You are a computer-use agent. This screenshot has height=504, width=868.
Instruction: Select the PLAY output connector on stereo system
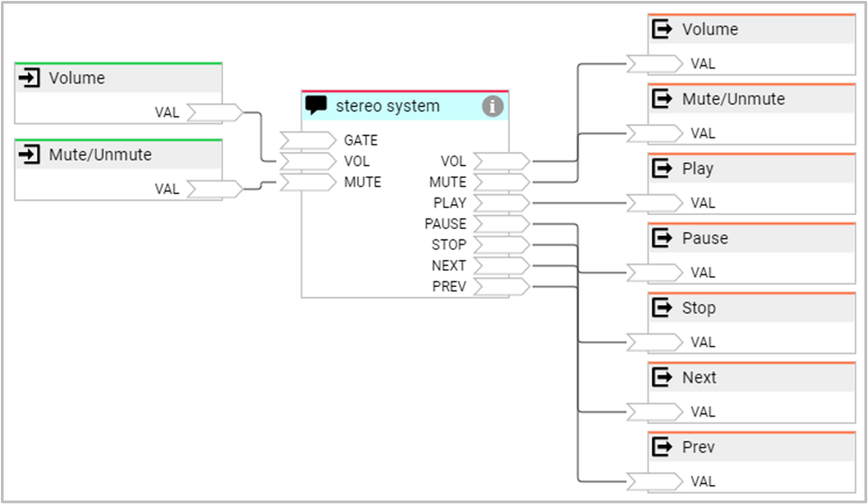click(502, 203)
